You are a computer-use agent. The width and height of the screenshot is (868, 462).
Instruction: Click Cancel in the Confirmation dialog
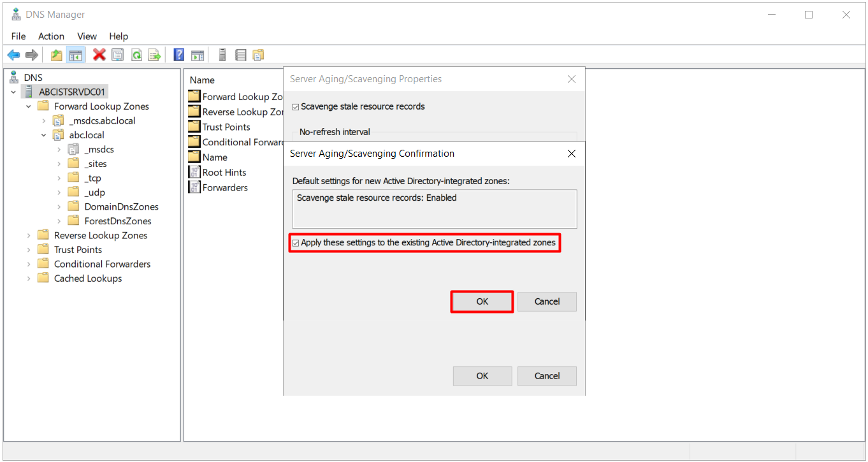(x=547, y=301)
